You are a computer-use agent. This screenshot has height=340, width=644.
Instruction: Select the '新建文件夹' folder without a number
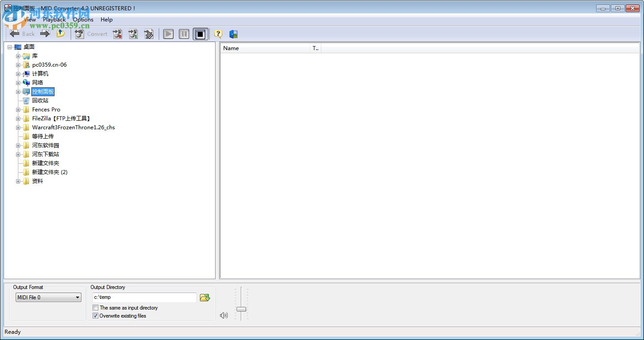click(46, 163)
